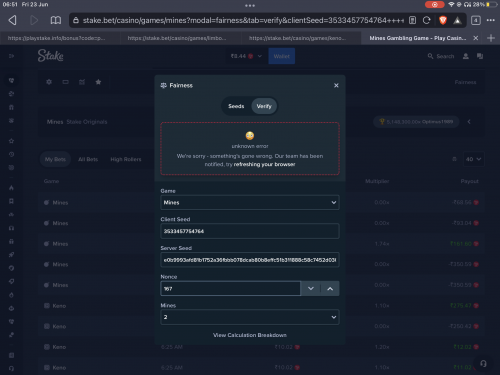The image size is (500, 375).
Task: Open the balance currency dropdown
Action: 246,56
